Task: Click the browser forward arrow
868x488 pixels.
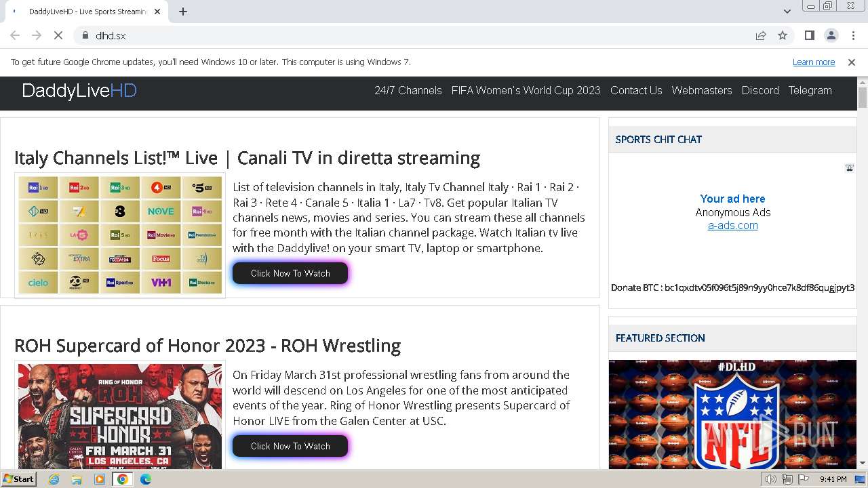Action: click(x=37, y=35)
